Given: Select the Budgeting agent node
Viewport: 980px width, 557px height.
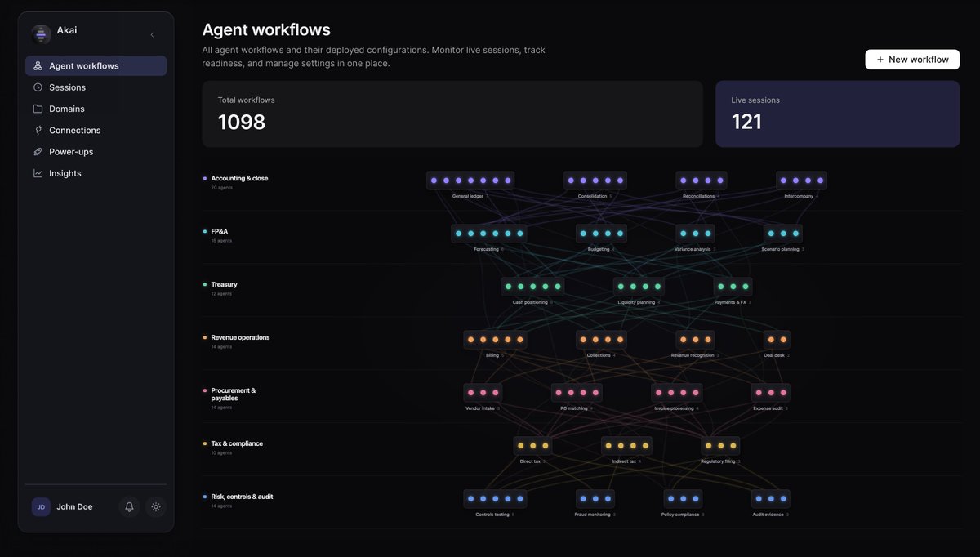Looking at the screenshot, I should pyautogui.click(x=602, y=234).
